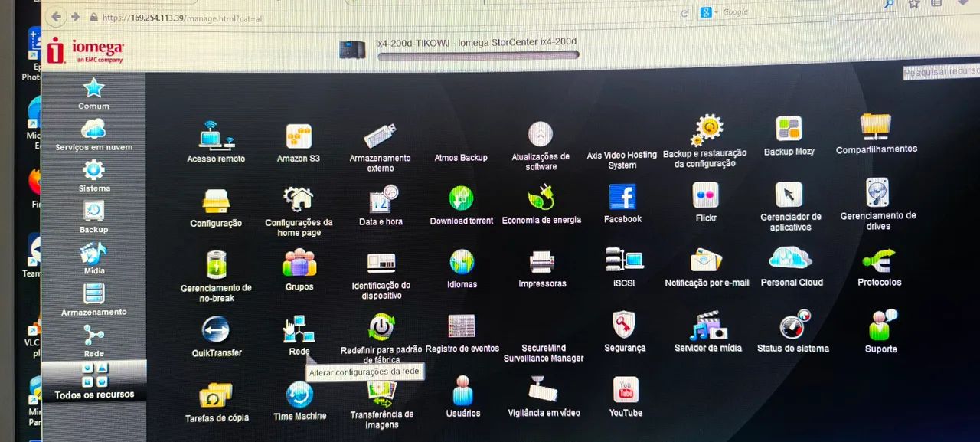
Task: Click the Pesquisar recursos search field
Action: [x=942, y=72]
